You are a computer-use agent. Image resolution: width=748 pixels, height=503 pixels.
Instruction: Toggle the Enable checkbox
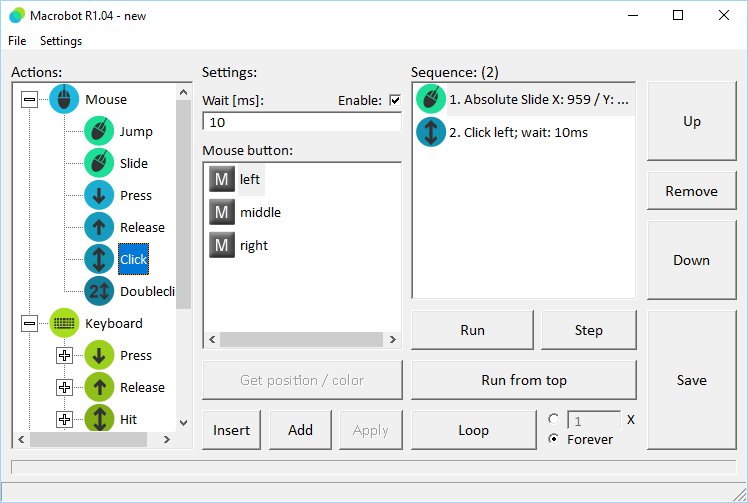click(395, 100)
